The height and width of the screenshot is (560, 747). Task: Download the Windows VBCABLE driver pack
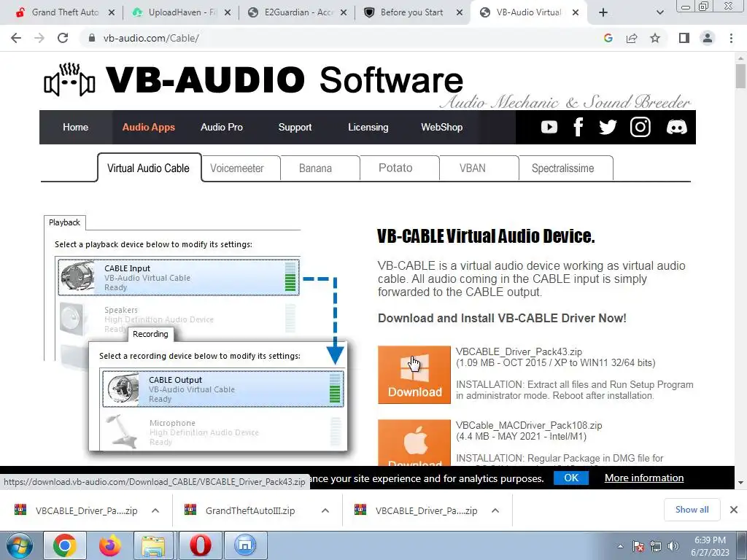pyautogui.click(x=414, y=375)
